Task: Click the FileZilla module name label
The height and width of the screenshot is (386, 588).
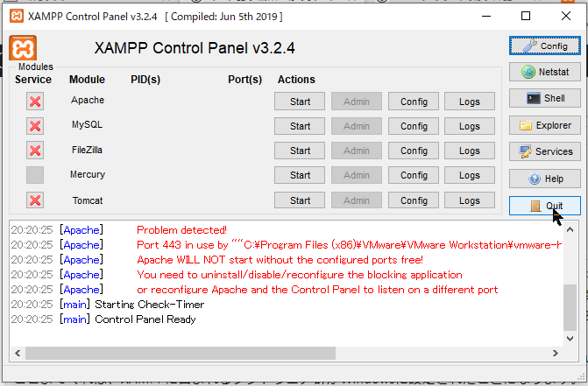Action: [87, 151]
